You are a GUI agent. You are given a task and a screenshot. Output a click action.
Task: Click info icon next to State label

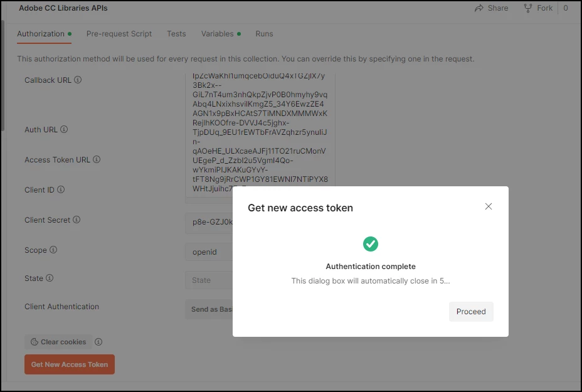tap(50, 278)
